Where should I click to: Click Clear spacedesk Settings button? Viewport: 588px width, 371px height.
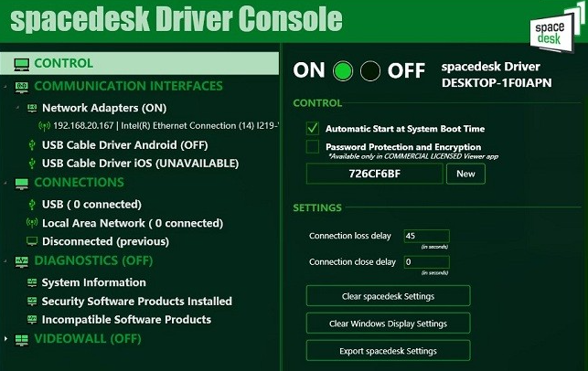pyautogui.click(x=388, y=296)
